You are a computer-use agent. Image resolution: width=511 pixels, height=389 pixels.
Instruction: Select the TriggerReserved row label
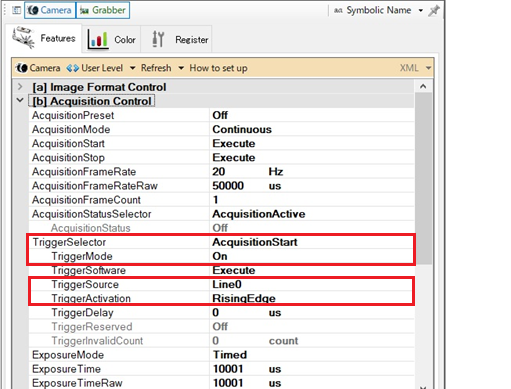coord(92,326)
